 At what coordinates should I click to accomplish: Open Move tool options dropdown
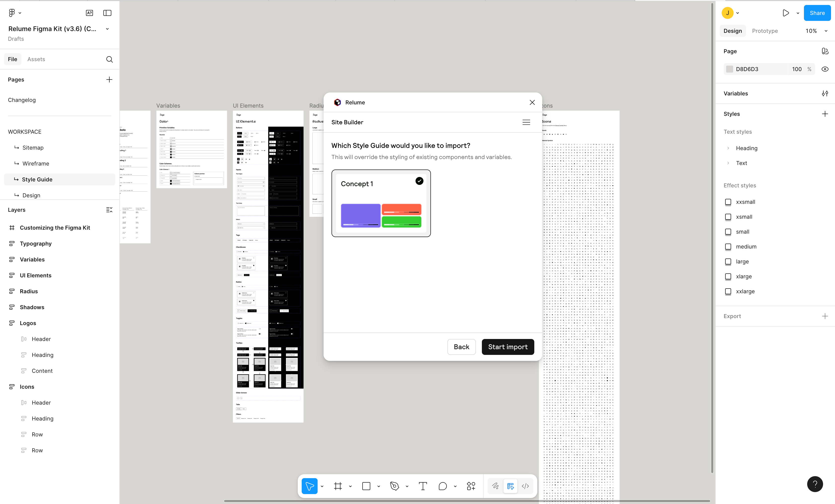(322, 486)
